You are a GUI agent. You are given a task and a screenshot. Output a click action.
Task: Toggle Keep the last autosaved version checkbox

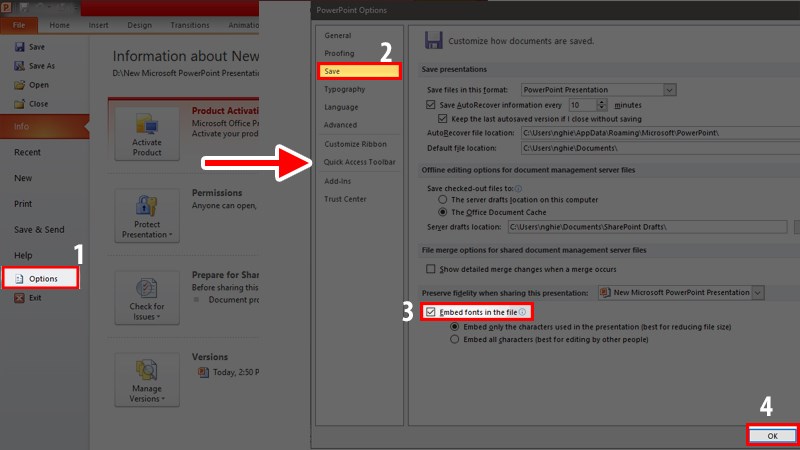[x=442, y=118]
